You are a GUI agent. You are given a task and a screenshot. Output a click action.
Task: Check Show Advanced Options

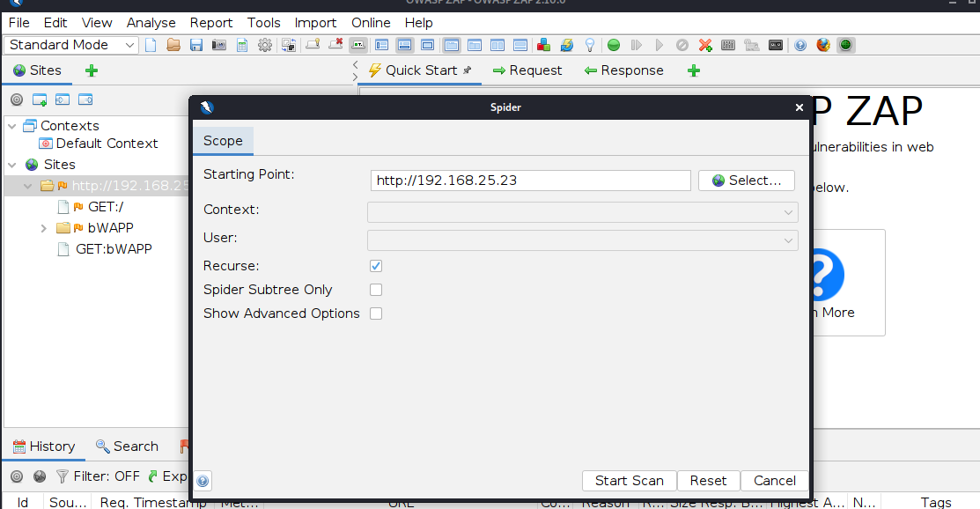point(376,314)
